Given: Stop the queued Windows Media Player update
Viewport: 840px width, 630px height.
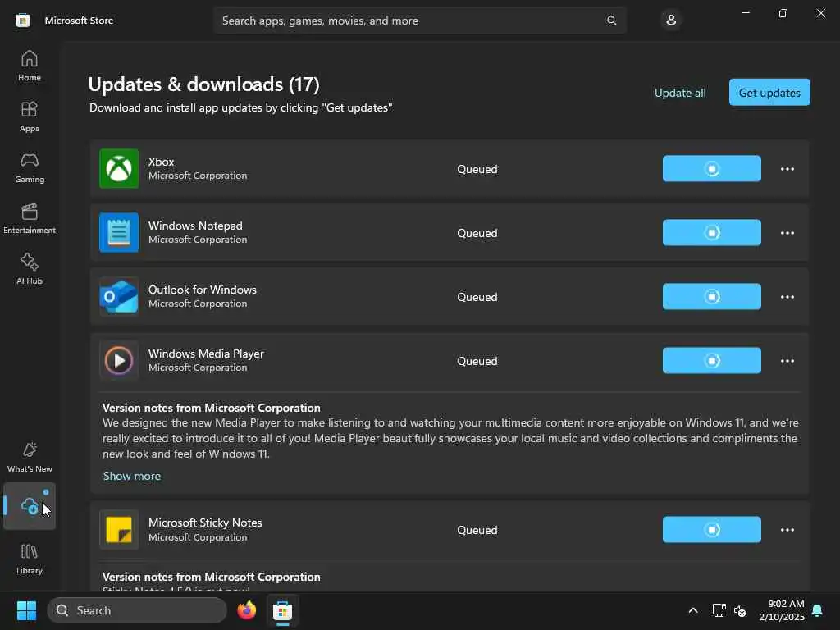Looking at the screenshot, I should point(711,361).
